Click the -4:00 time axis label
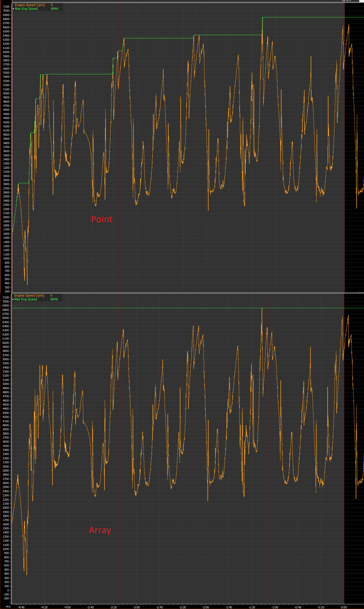Screen dimensions: 364x609 [x=67, y=607]
